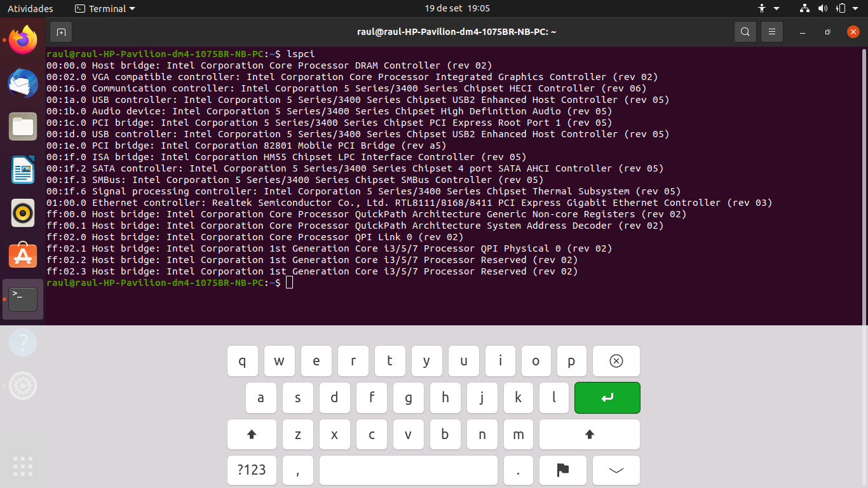Click the 'System Address Decoder' line
Screen dimensions: 868x488
[355, 226]
